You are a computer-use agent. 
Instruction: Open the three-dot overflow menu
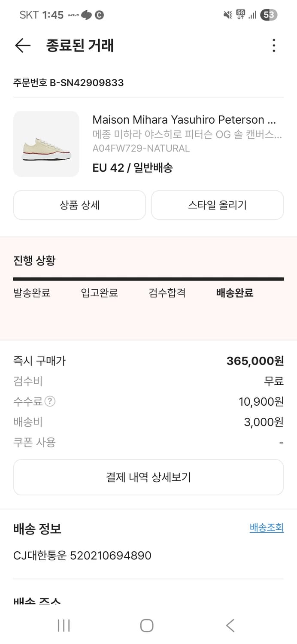(x=274, y=46)
